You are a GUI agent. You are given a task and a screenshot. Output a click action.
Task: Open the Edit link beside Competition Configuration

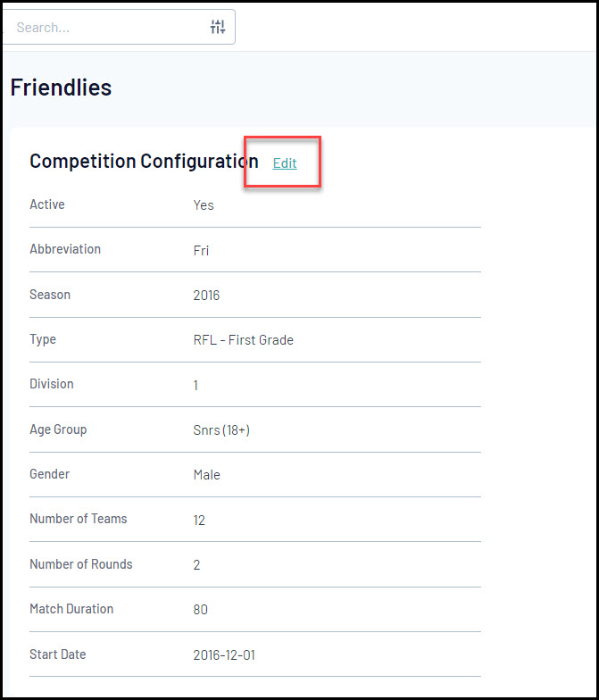285,163
